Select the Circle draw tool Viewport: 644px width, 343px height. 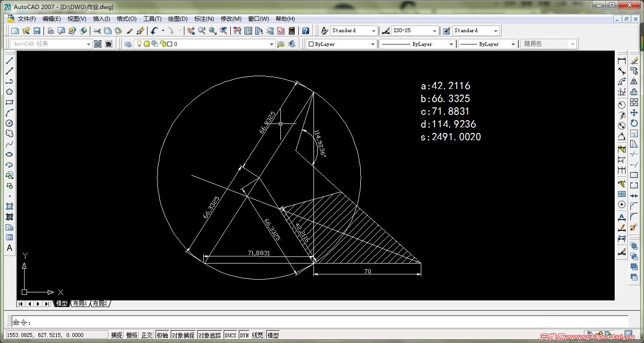[x=9, y=123]
